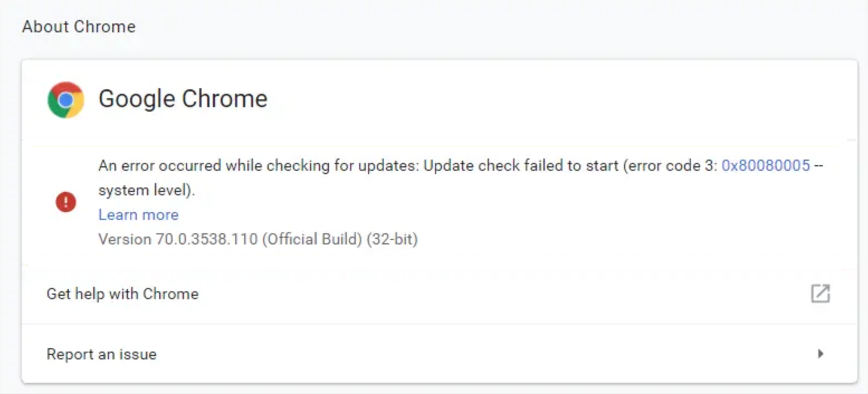Viewport: 868px width, 394px height.
Task: Open Get help with Chrome
Action: tap(122, 294)
